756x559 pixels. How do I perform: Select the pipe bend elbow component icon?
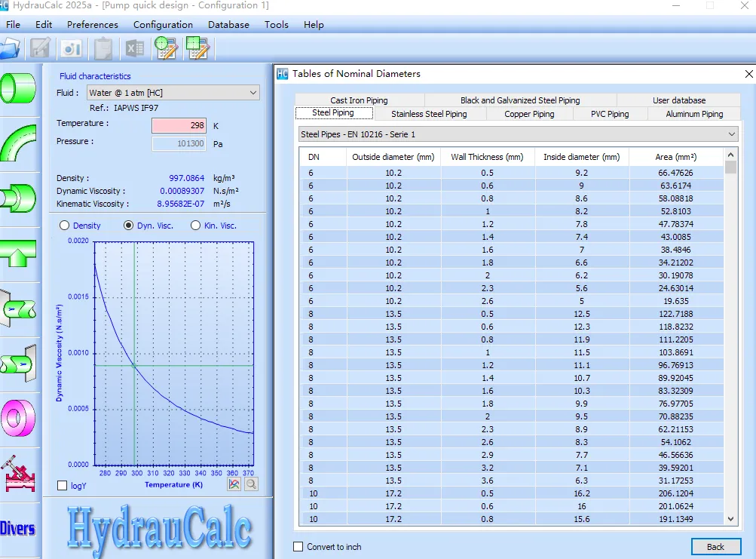[18, 143]
